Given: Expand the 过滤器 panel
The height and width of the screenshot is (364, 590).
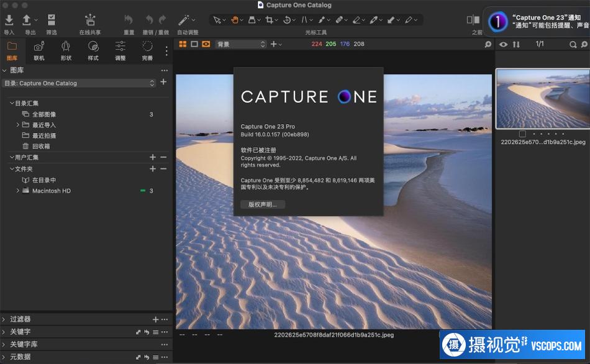Looking at the screenshot, I should pyautogui.click(x=4, y=319).
